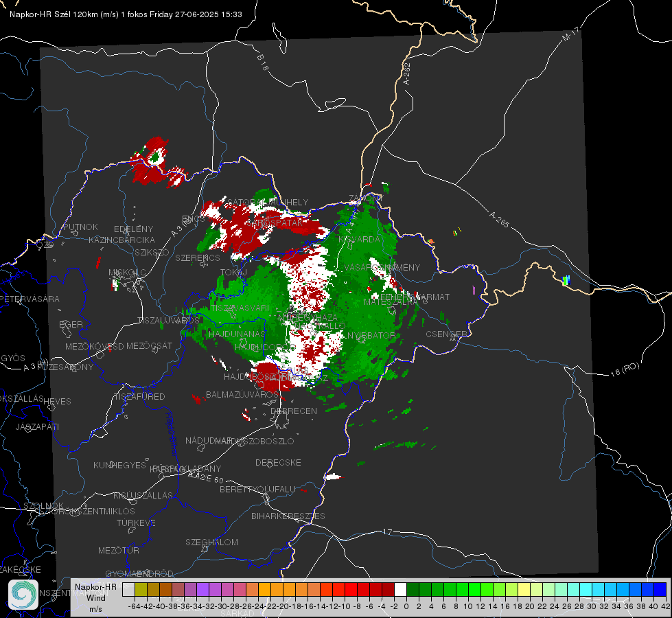Click the EGER city label

tap(71, 324)
